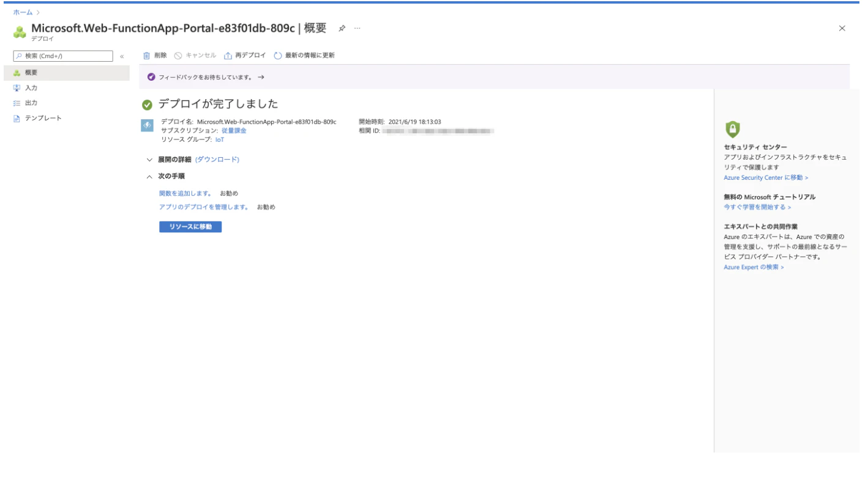Click アプリのデプロイを管理します link
This screenshot has height=477, width=868.
pos(204,207)
